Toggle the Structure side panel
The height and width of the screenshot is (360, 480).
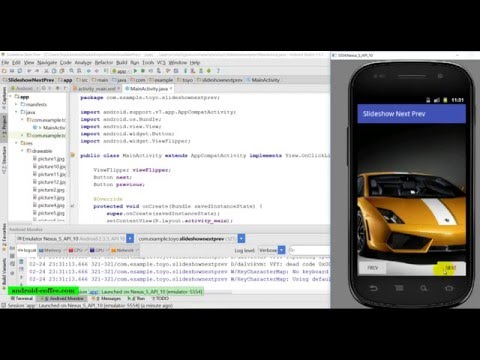[x=4, y=160]
